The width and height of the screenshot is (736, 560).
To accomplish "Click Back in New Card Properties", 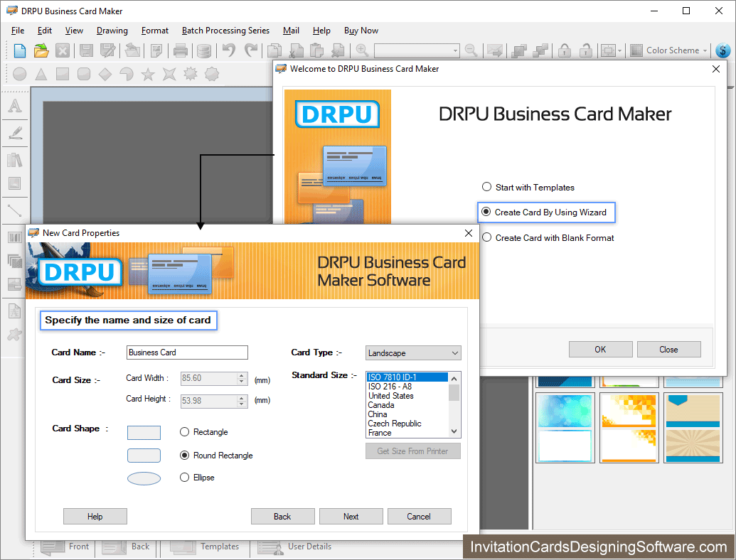I will click(x=282, y=517).
